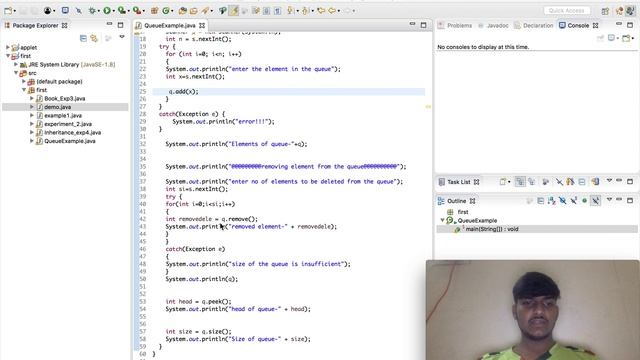The width and height of the screenshot is (640, 360).
Task: Close the QueueExample.java editor tab
Action: click(202, 25)
